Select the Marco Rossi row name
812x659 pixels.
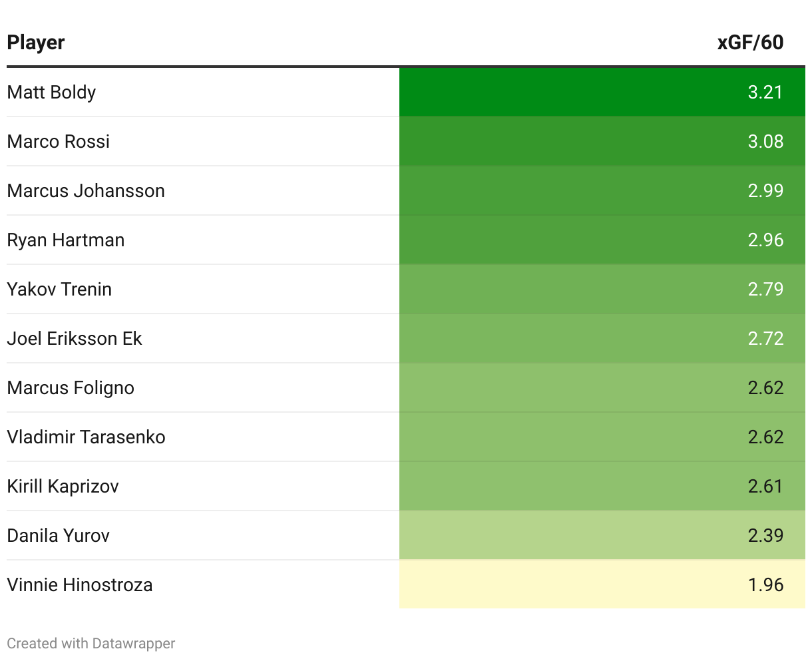coord(59,141)
